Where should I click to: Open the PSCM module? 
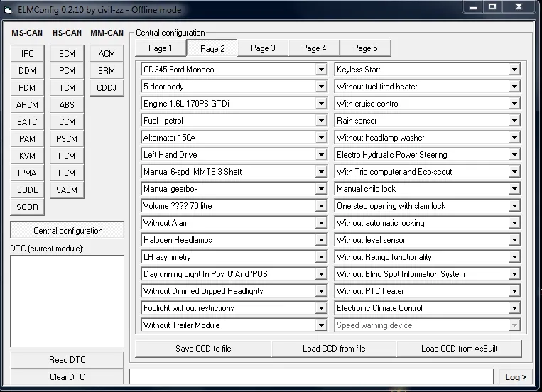coord(67,139)
